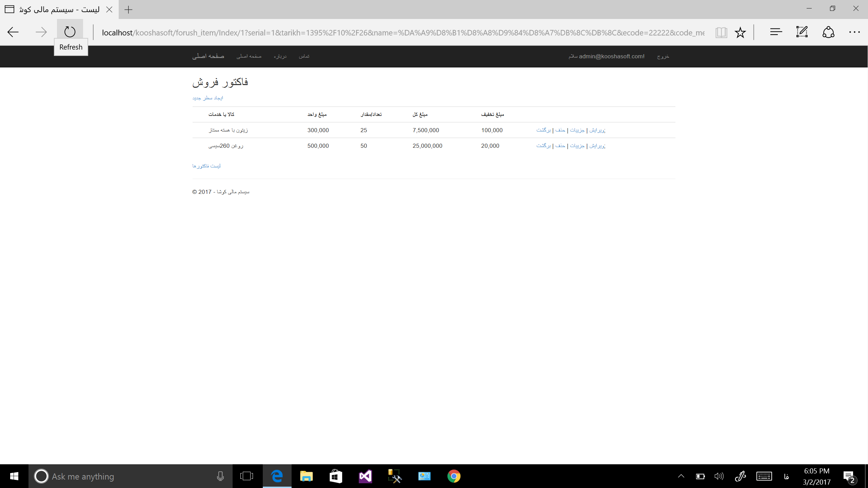Screen dimensions: 868x488
Task: Show hidden system tray icons
Action: 681,476
